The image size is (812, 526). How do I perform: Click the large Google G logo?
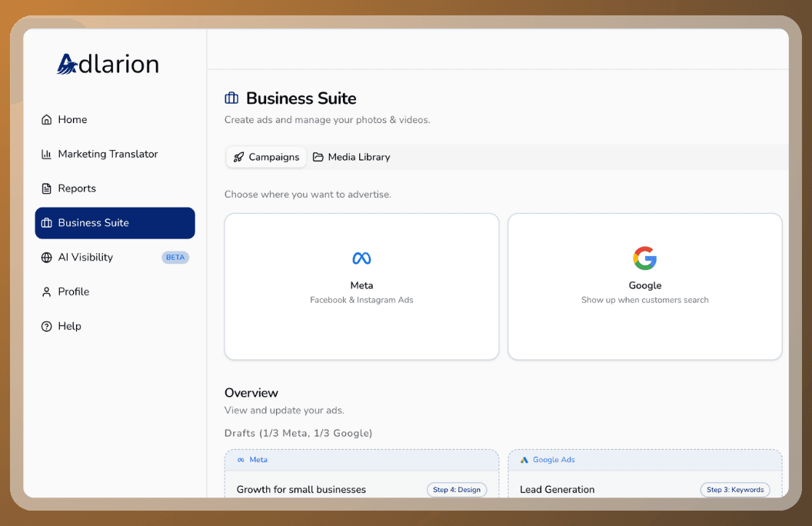click(644, 258)
